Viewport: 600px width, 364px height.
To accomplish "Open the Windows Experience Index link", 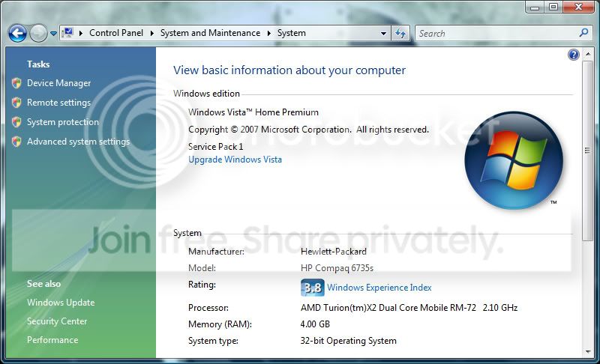I will 379,287.
